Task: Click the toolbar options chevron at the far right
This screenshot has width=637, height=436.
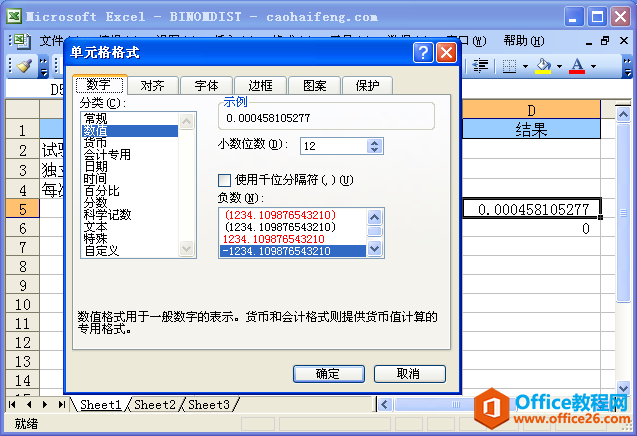Action: [x=628, y=67]
